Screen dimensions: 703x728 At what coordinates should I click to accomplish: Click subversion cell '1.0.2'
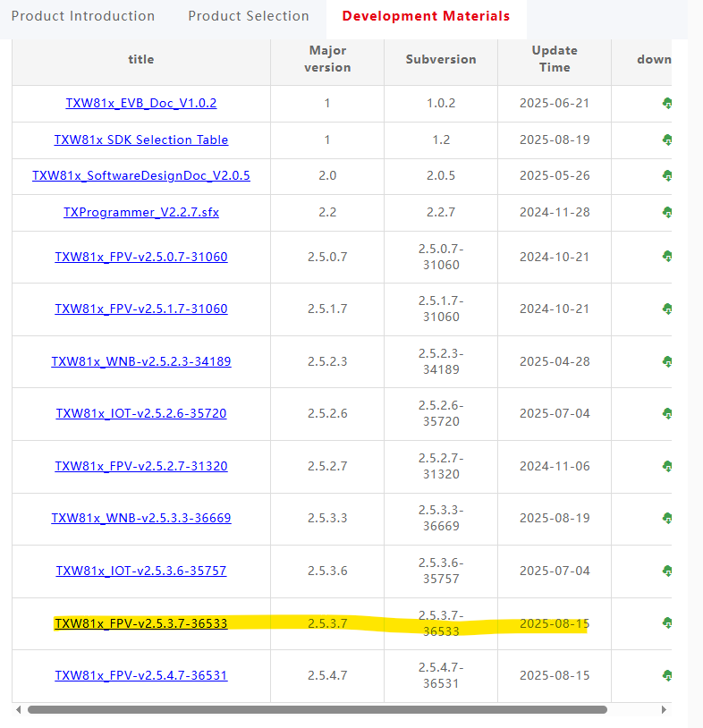click(441, 103)
